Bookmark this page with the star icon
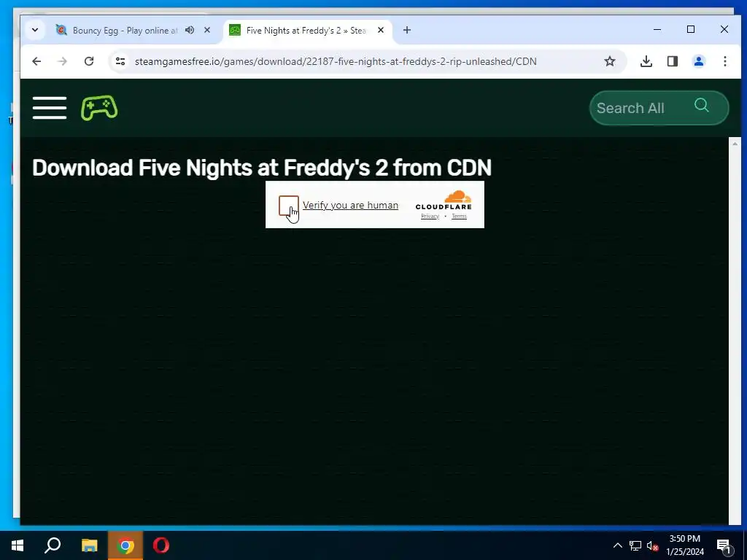747x560 pixels. (610, 61)
